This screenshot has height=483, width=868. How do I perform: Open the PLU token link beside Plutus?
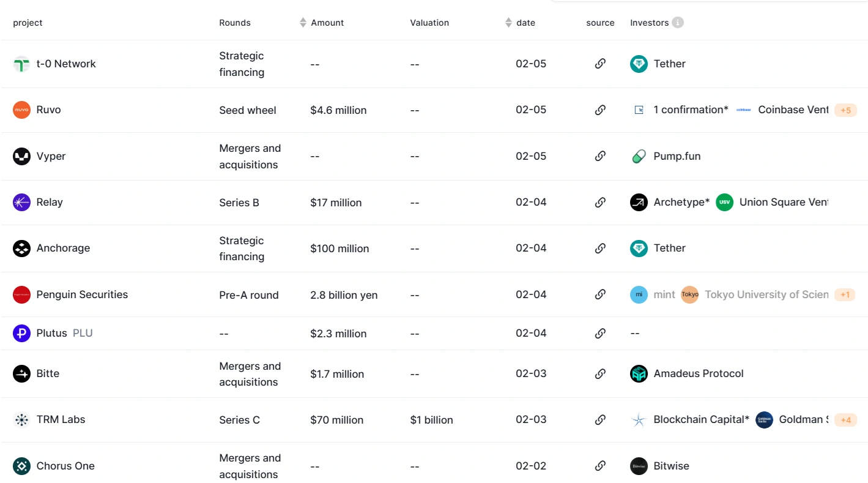84,333
